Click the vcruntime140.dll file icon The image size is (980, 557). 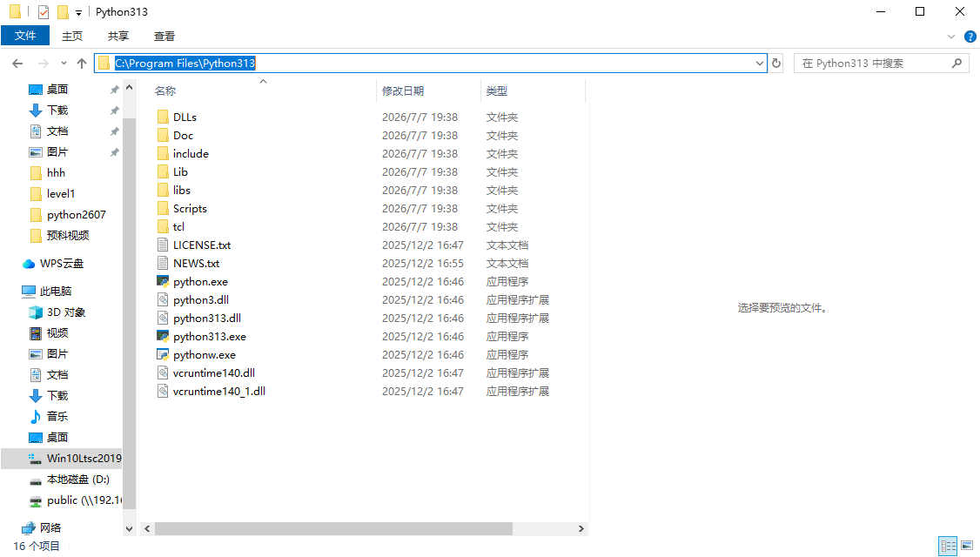[163, 373]
